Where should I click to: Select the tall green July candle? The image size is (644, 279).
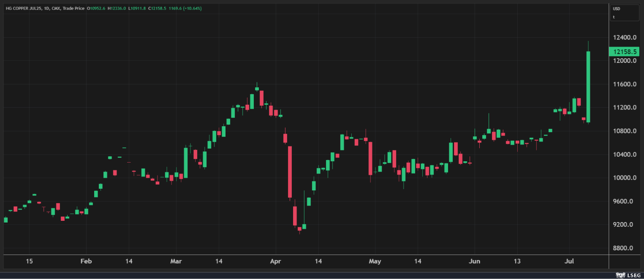pos(588,87)
